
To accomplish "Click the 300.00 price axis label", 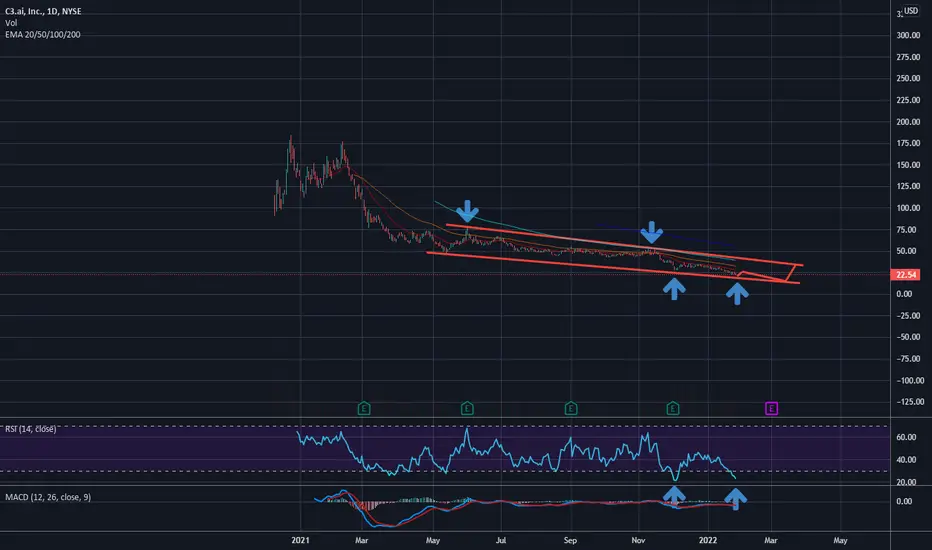I will [x=908, y=36].
